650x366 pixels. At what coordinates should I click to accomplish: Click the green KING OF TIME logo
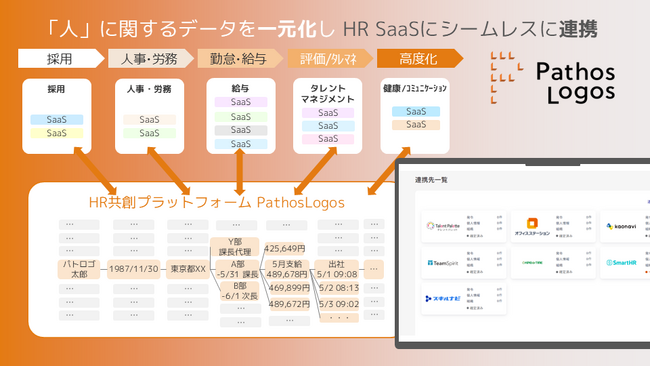click(x=532, y=262)
